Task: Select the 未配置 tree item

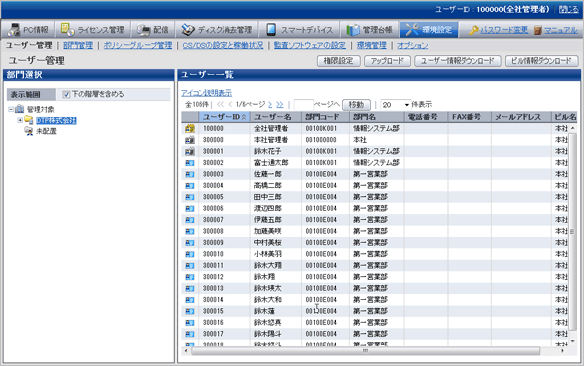Action: (x=46, y=131)
